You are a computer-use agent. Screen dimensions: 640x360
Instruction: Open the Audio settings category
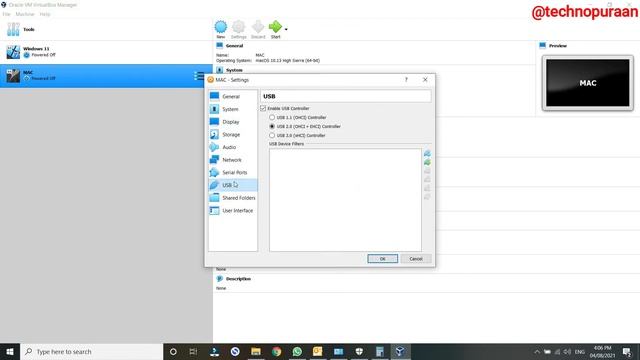(233, 147)
